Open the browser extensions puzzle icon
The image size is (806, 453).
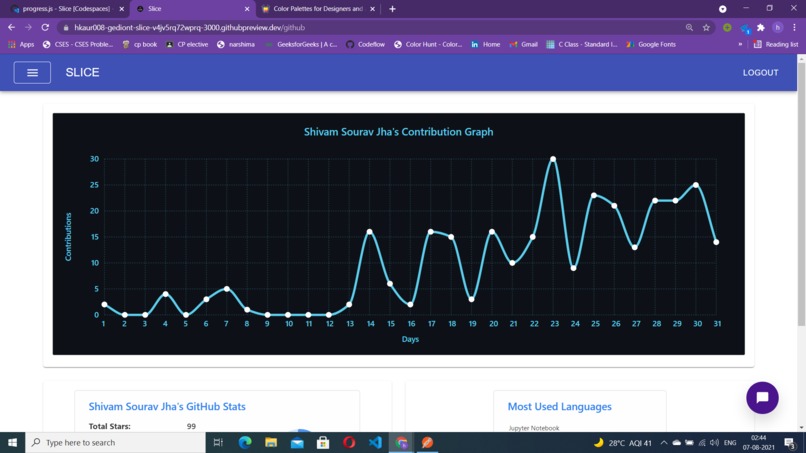tap(761, 28)
